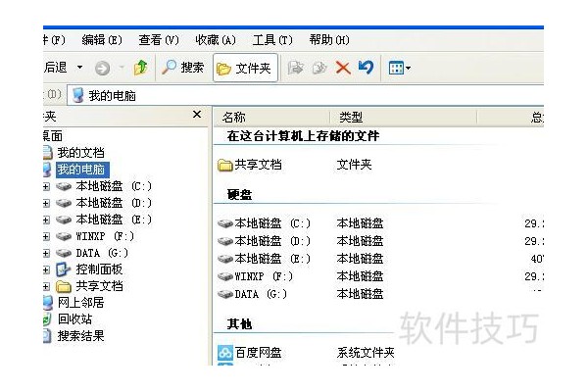Expand 本地磁盘 (E:) in folder tree
588x392 pixels.
46,220
